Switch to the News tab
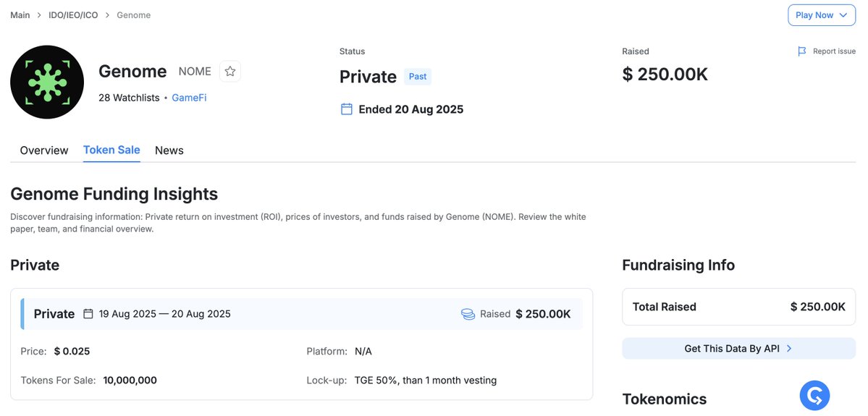Screen dimensions: 868x416 click(x=169, y=150)
